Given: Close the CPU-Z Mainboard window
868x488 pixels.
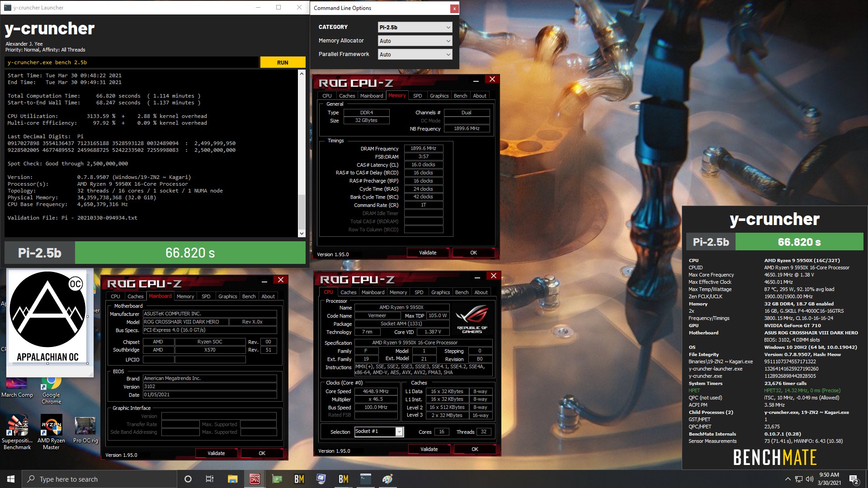Looking at the screenshot, I should tap(281, 280).
